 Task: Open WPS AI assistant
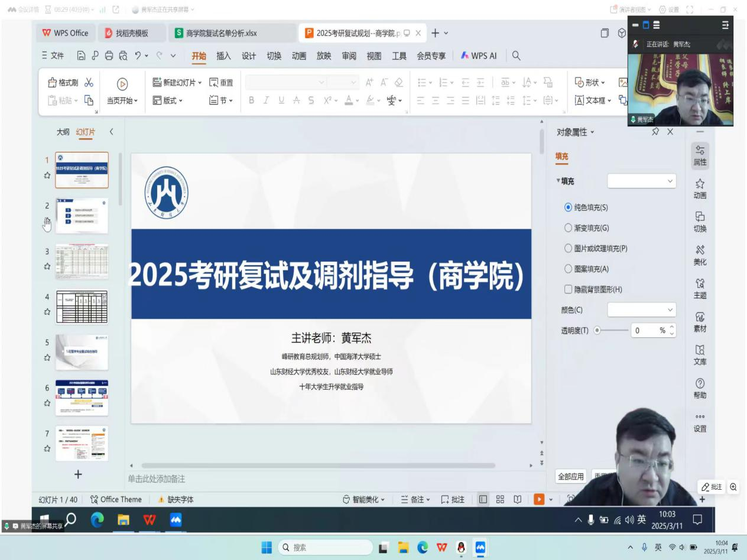(479, 56)
